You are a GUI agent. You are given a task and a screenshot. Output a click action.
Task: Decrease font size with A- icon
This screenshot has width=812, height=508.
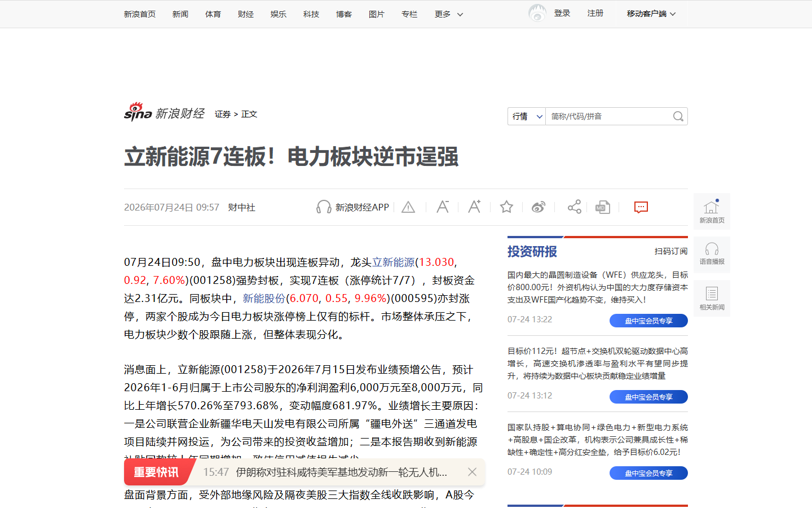[443, 207]
